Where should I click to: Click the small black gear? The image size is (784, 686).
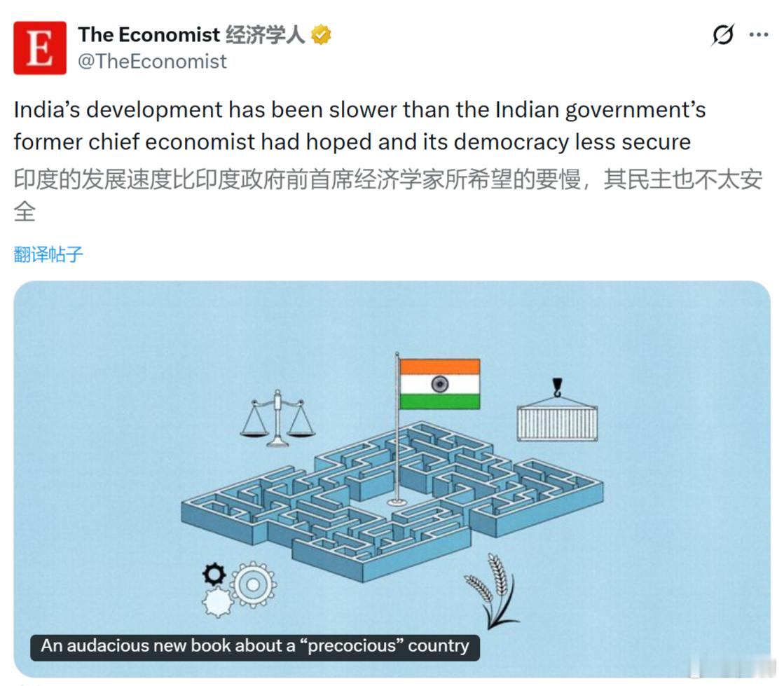pyautogui.click(x=214, y=575)
